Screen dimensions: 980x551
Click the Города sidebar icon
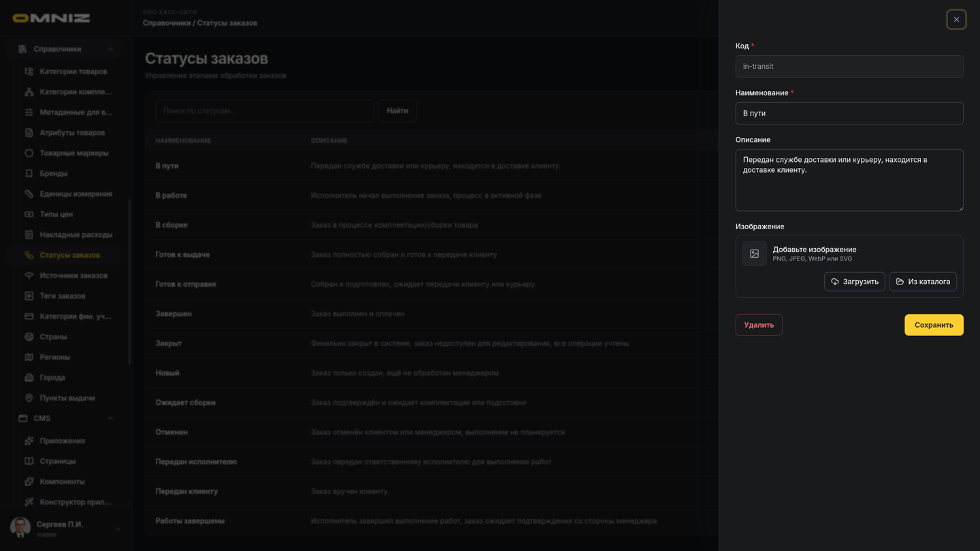click(x=29, y=378)
